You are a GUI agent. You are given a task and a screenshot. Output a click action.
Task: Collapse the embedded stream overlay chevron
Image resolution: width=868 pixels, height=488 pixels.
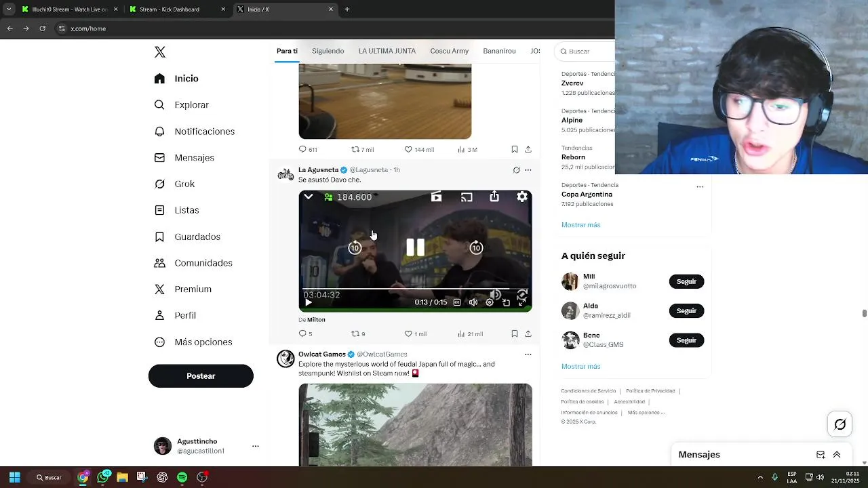tap(309, 197)
